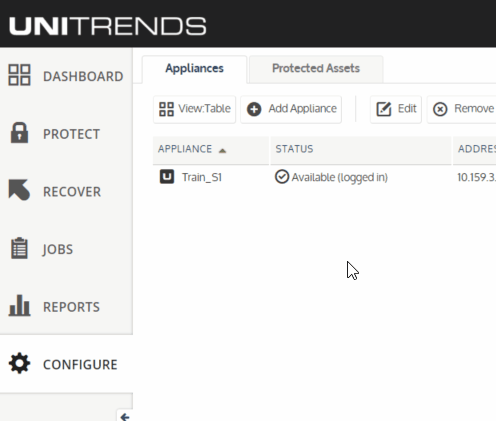The width and height of the screenshot is (496, 421).
Task: Open the RECOVER section
Action: coord(66,192)
